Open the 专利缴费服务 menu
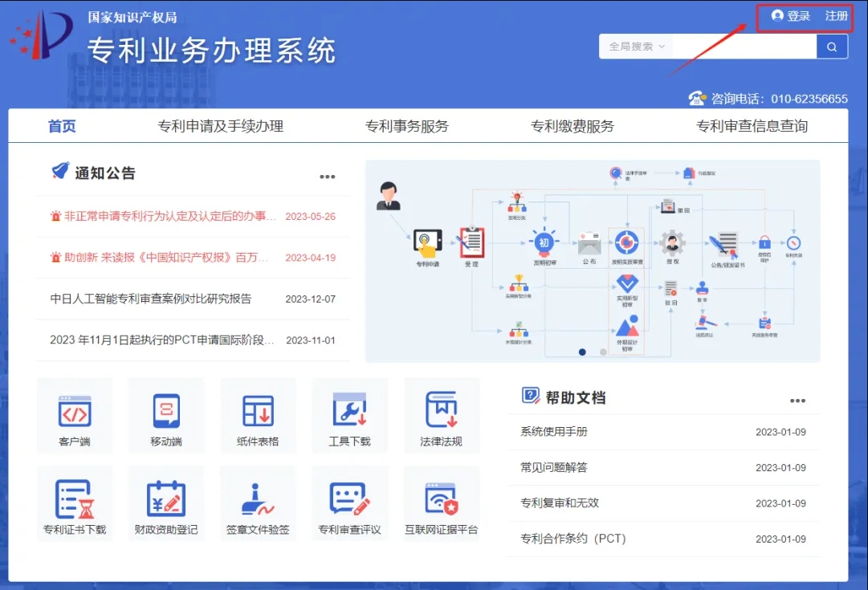This screenshot has height=590, width=868. point(572,126)
